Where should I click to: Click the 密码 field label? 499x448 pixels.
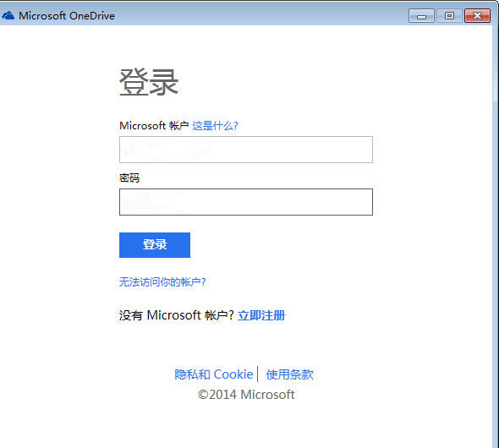129,178
